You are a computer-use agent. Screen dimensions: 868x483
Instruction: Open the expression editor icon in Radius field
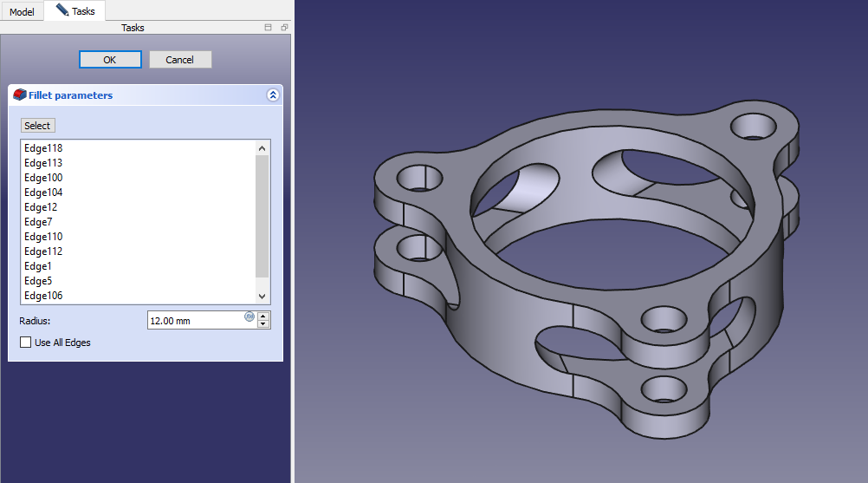[249, 317]
